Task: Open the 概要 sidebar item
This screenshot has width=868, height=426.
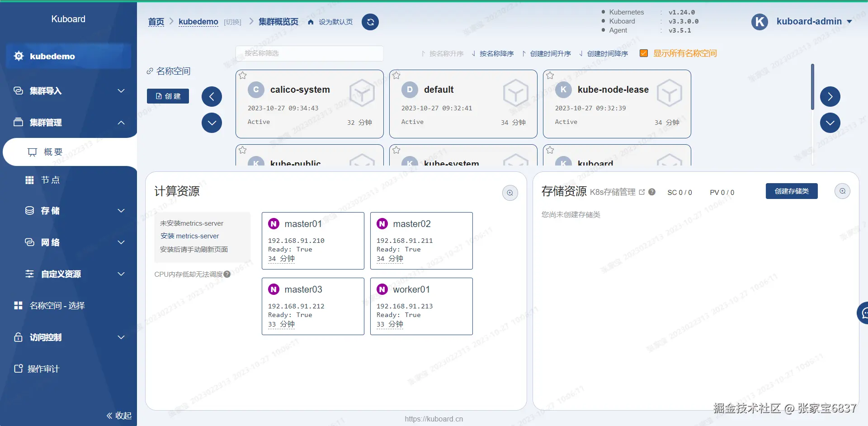Action: [70, 152]
